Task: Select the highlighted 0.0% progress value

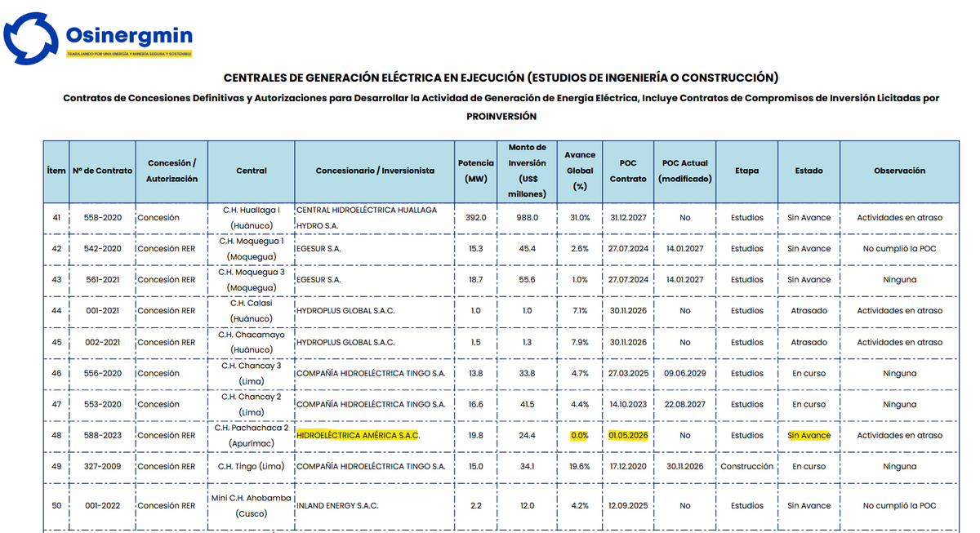Action: (x=580, y=436)
